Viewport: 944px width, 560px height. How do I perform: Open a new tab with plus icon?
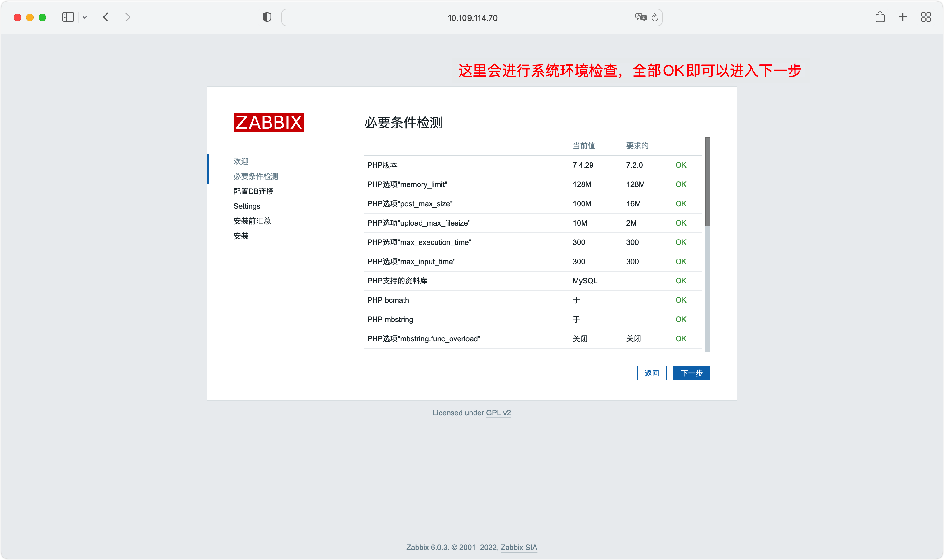[x=903, y=17]
